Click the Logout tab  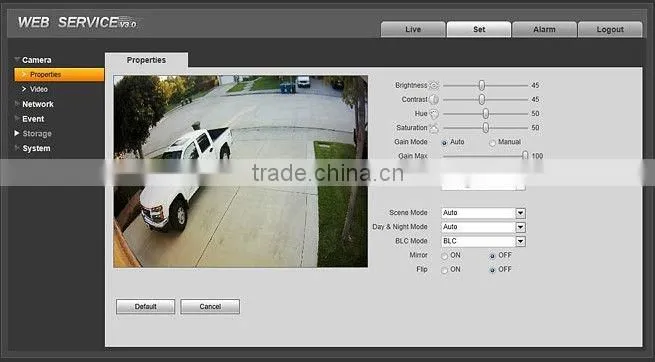[610, 29]
